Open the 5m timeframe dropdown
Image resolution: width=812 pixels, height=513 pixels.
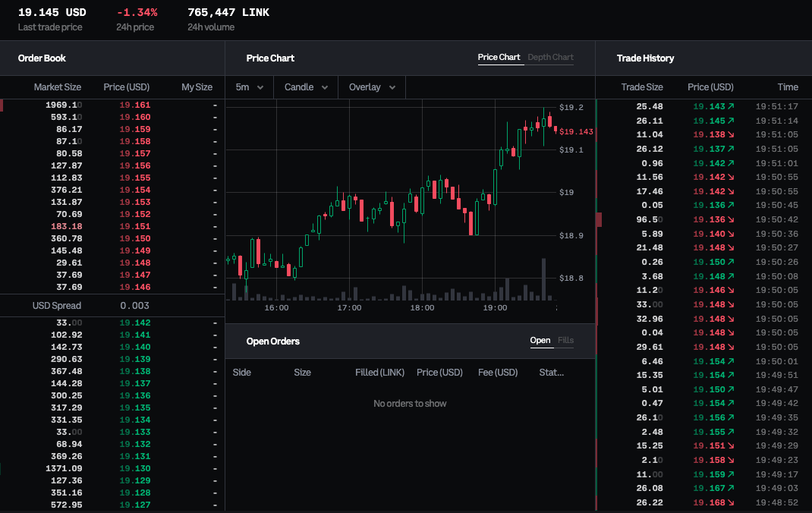[x=249, y=87]
